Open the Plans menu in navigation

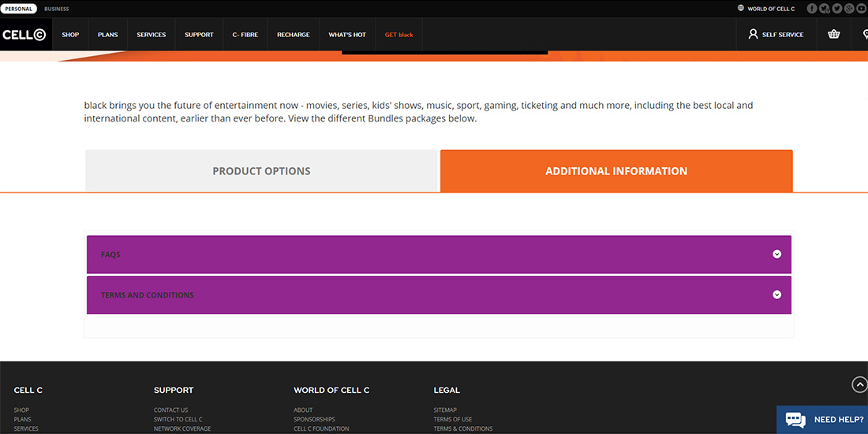[107, 35]
